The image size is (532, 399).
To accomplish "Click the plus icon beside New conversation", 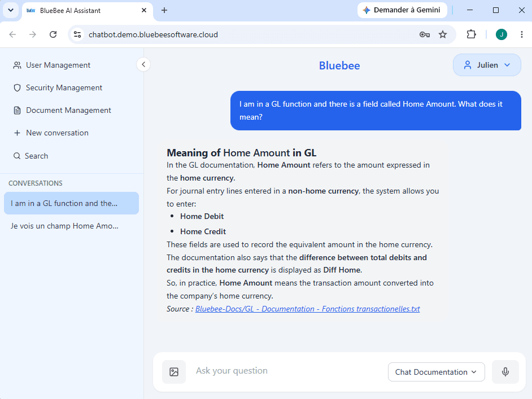I will tap(17, 133).
